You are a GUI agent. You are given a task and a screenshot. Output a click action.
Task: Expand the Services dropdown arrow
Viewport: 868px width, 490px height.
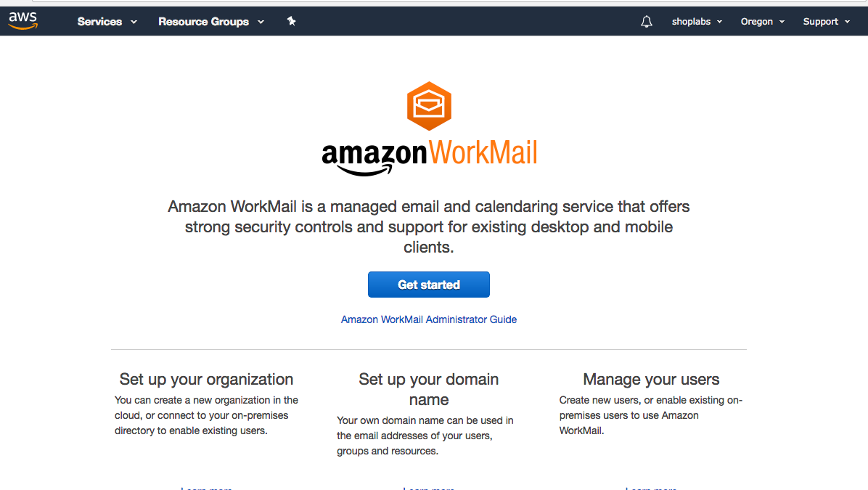point(134,23)
